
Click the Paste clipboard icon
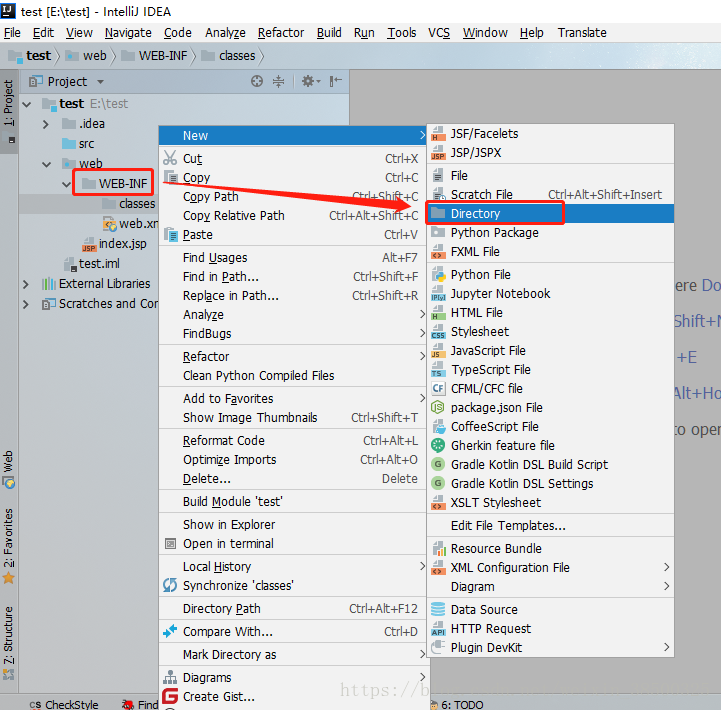click(171, 235)
